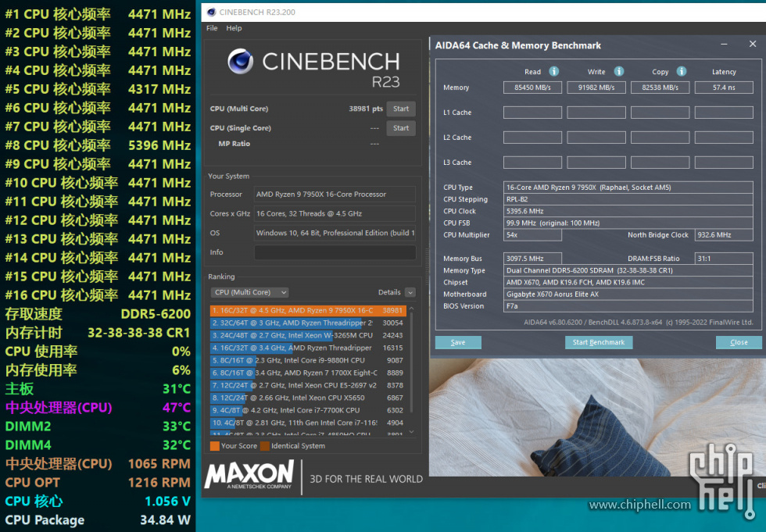Image resolution: width=766 pixels, height=532 pixels.
Task: Click the Memory Latency value 57.4 ns
Action: pyautogui.click(x=724, y=87)
